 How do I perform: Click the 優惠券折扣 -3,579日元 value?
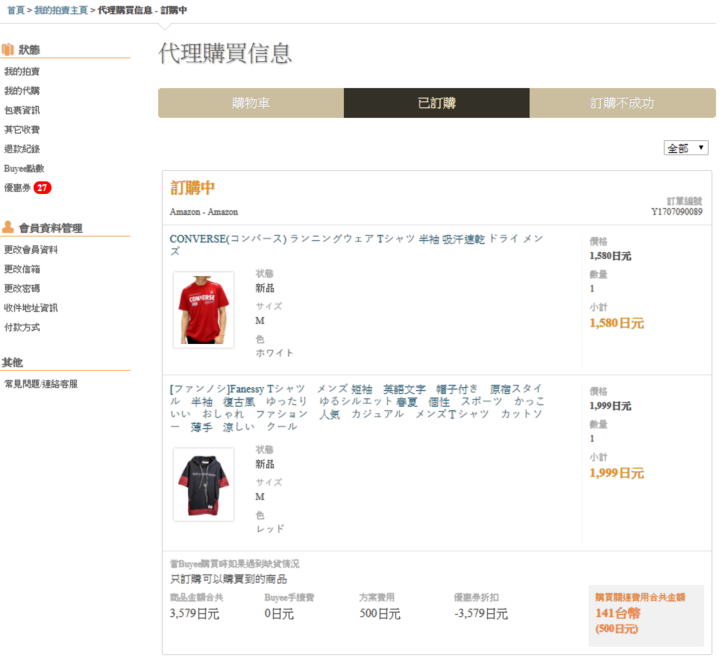pos(481,614)
